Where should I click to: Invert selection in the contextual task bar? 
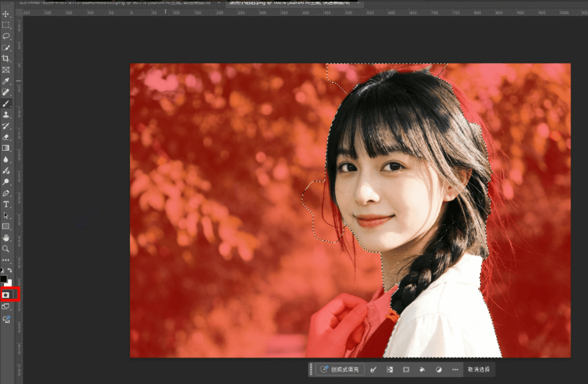(390, 370)
